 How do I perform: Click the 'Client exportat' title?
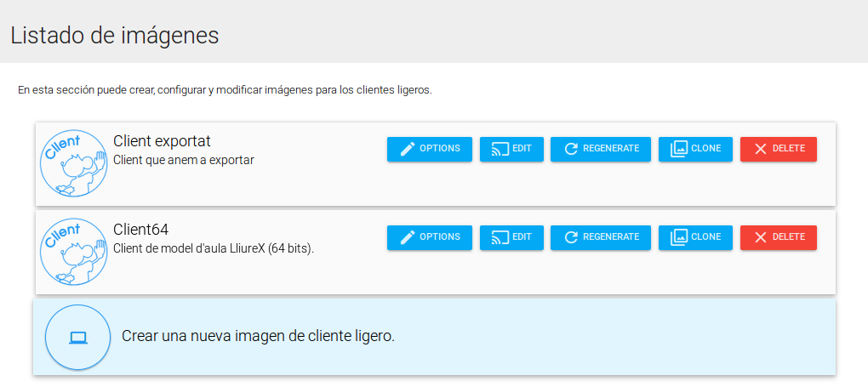pos(162,141)
